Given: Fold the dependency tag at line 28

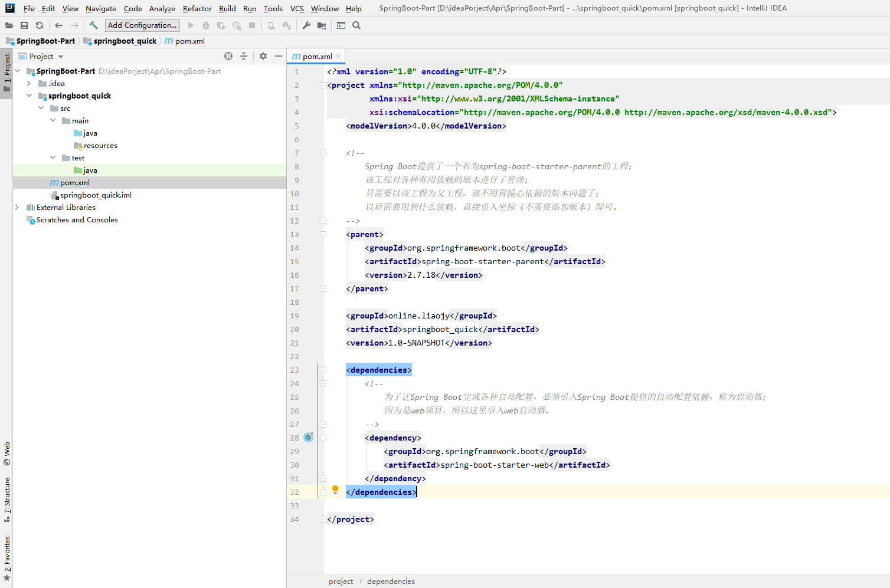Looking at the screenshot, I should [x=323, y=438].
